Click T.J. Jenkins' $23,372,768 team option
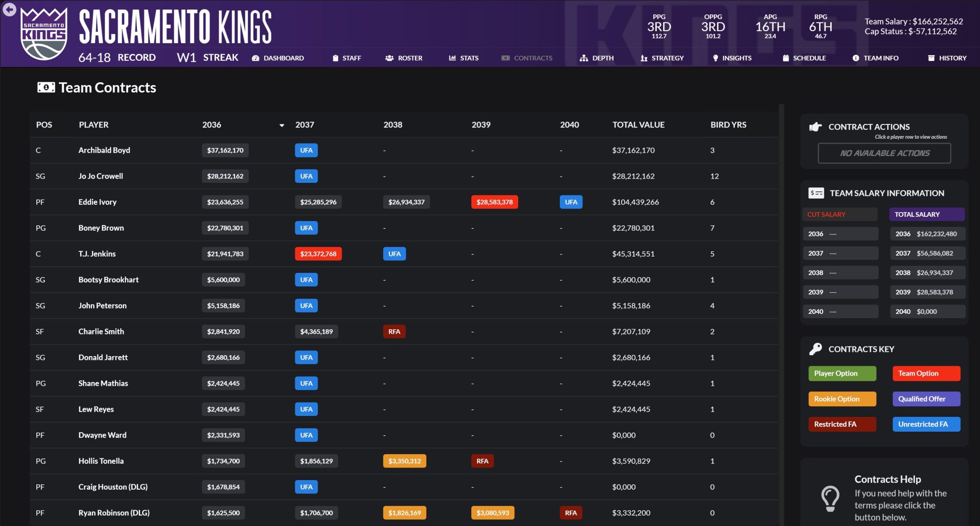This screenshot has height=526, width=980. pyautogui.click(x=318, y=254)
